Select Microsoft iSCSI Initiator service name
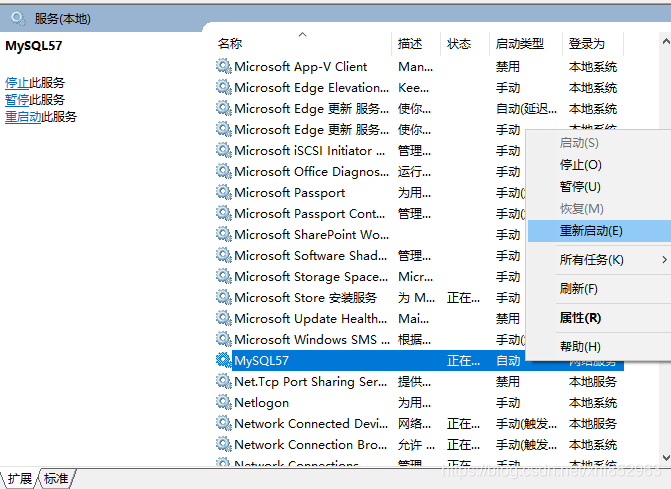671x489 pixels. [309, 150]
